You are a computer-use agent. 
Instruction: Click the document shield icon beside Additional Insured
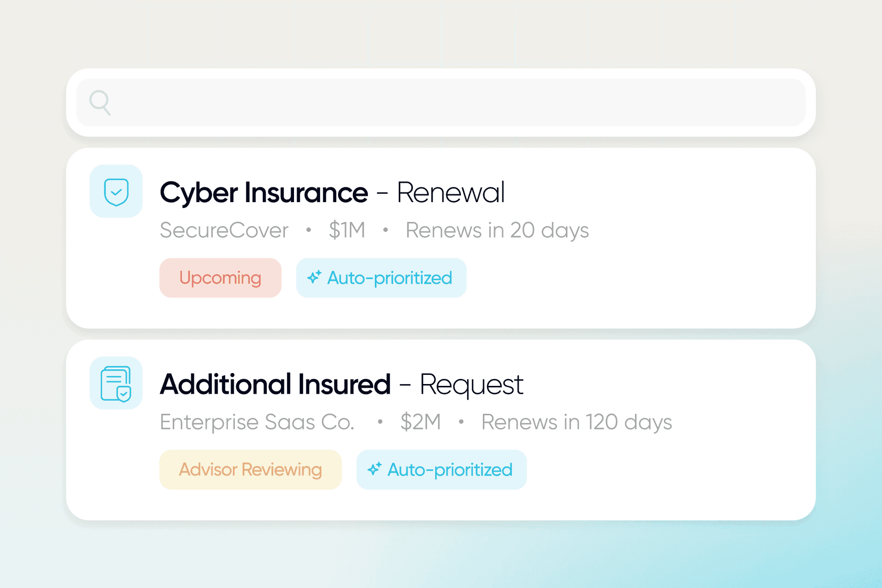(x=116, y=384)
